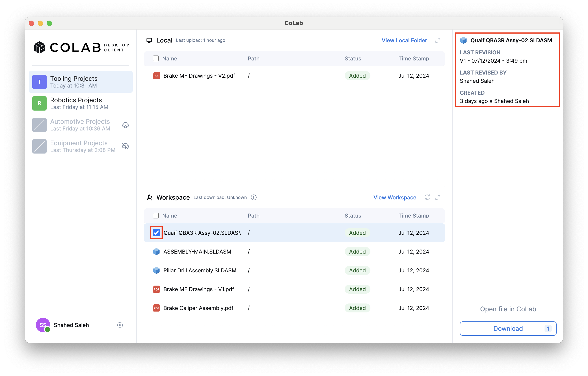
Task: Click the Shahed Saleh user name
Action: [x=71, y=325]
